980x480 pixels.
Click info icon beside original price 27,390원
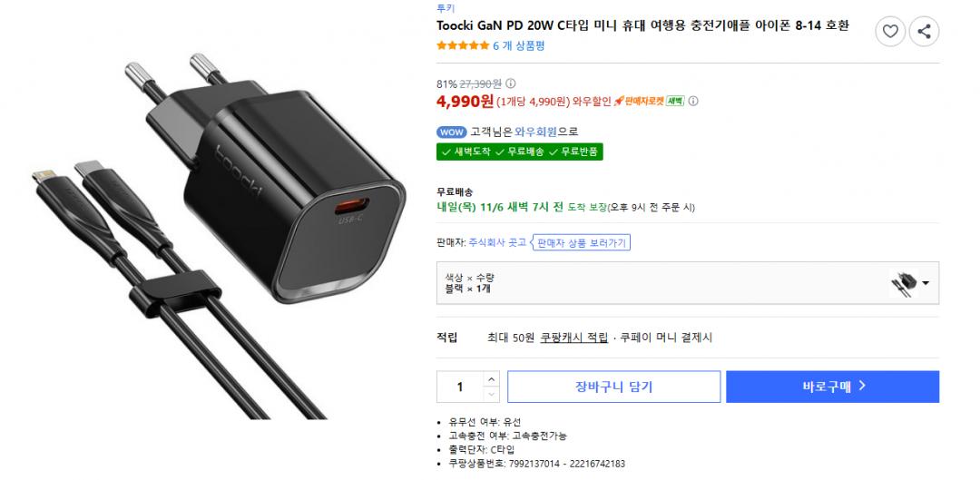click(x=511, y=83)
